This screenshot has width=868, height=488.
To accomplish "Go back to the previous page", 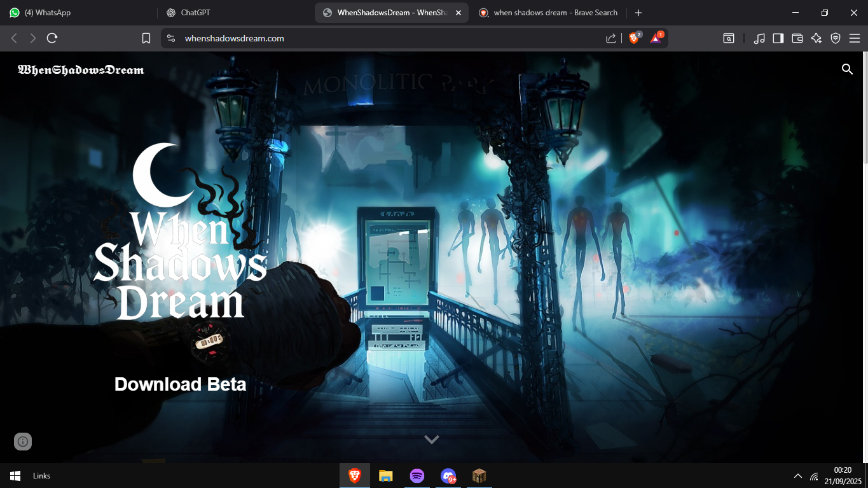I will point(14,38).
